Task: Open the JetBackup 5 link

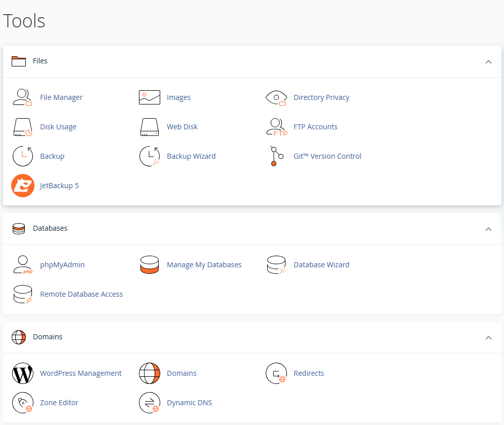Action: coord(59,186)
